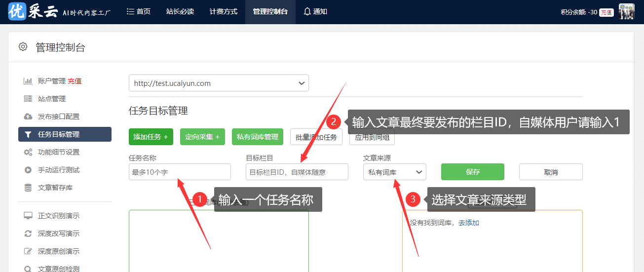Click the red 充值 badge near balance

pos(606,12)
